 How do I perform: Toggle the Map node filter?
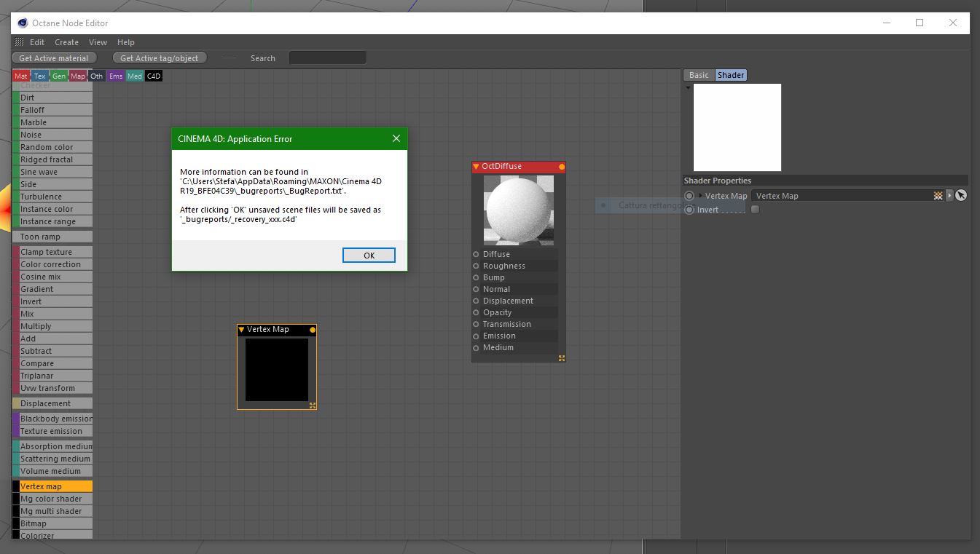78,76
